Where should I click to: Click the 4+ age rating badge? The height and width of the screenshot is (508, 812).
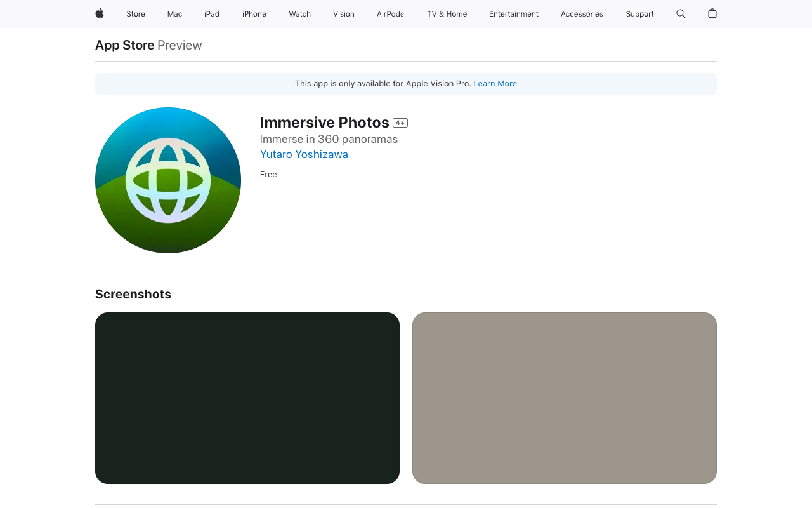click(x=400, y=123)
